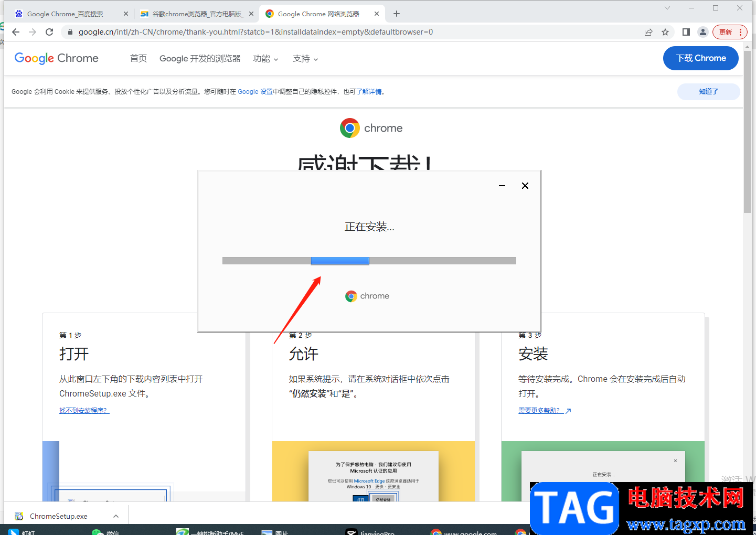
Task: Dismiss the cookie notice with 知道了
Action: [709, 92]
